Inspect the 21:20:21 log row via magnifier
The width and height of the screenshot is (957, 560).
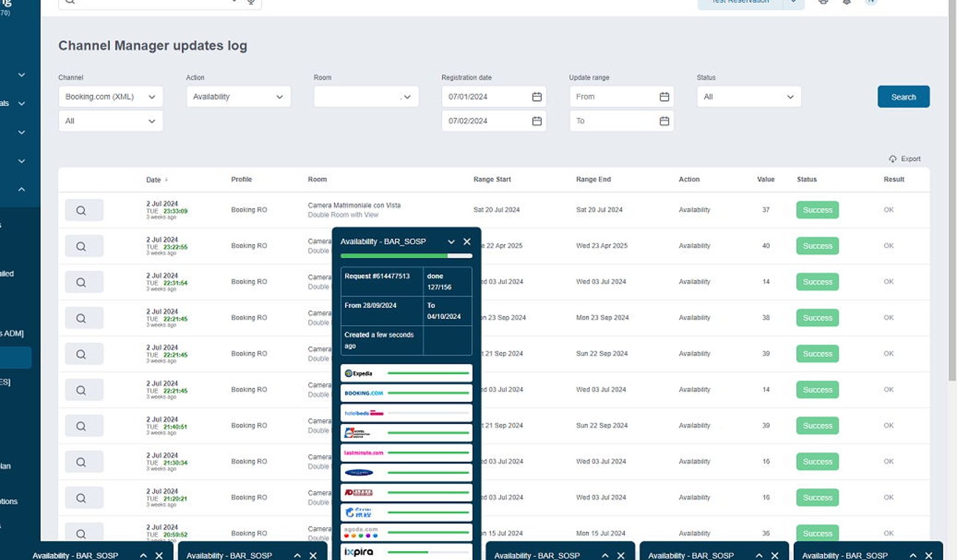coord(84,498)
